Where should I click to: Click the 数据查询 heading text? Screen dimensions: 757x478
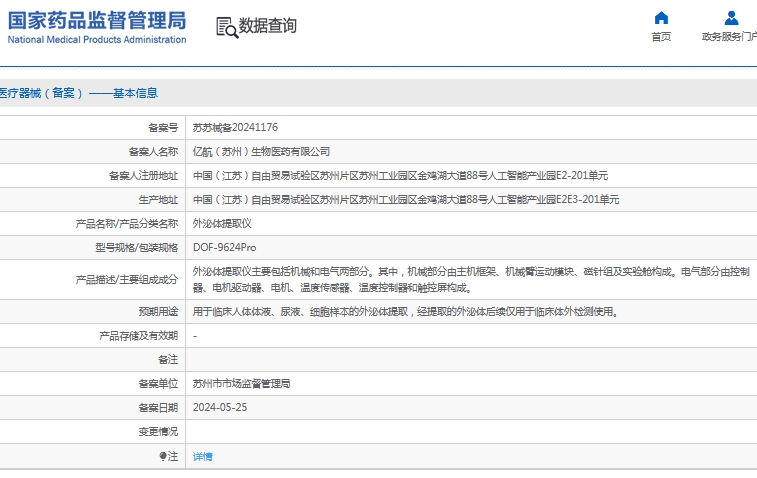point(267,26)
